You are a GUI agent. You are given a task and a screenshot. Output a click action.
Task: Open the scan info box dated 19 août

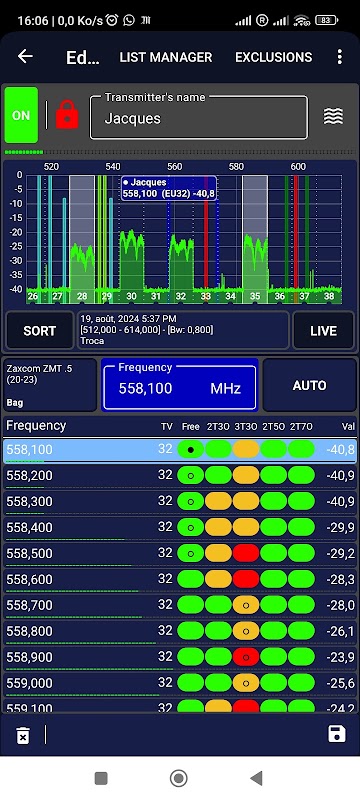click(183, 331)
